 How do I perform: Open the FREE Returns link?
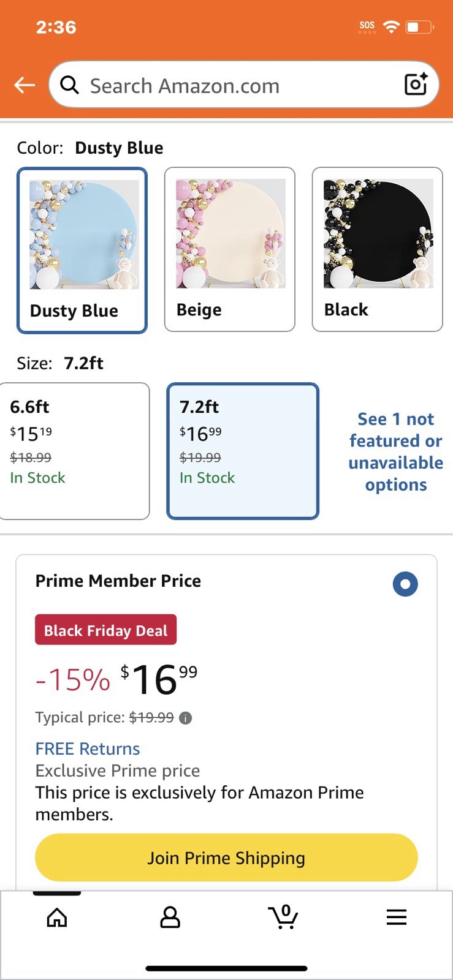(x=88, y=748)
